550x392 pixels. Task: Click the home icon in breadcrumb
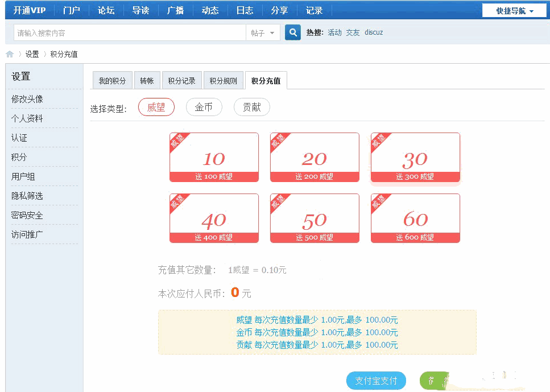(x=10, y=54)
